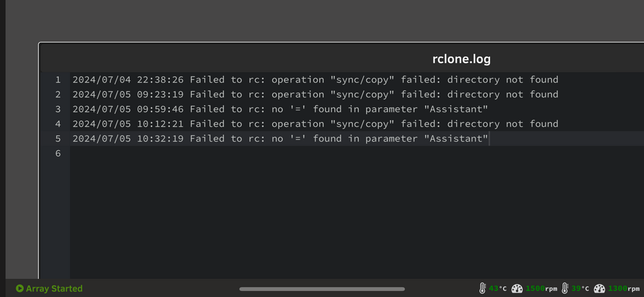Place cursor in the 09:59:46 log entry

(x=281, y=110)
